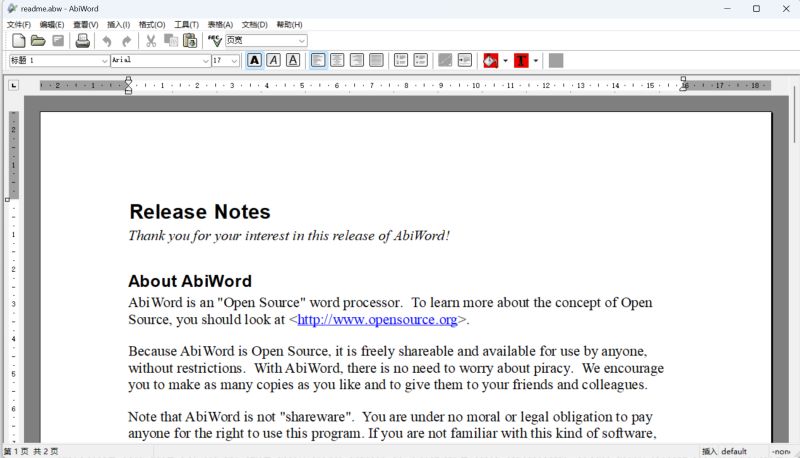Toggle underline formatting
This screenshot has width=800, height=458.
[293, 61]
